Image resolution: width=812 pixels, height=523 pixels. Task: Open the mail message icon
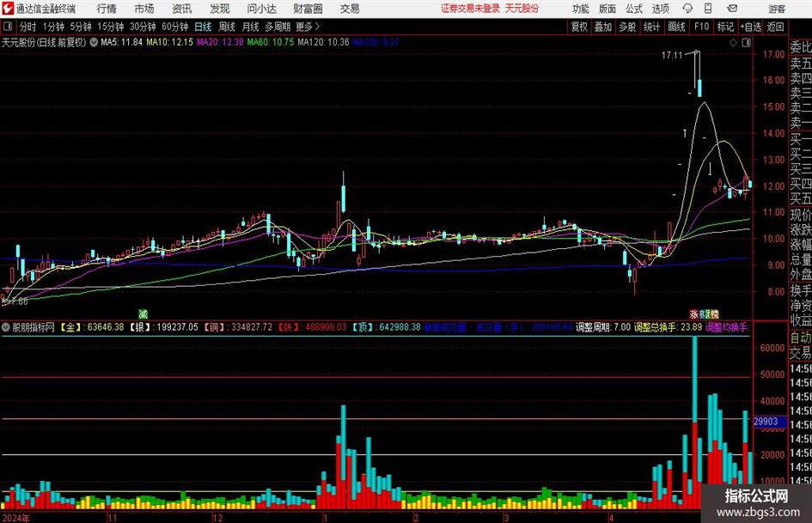coord(732,9)
